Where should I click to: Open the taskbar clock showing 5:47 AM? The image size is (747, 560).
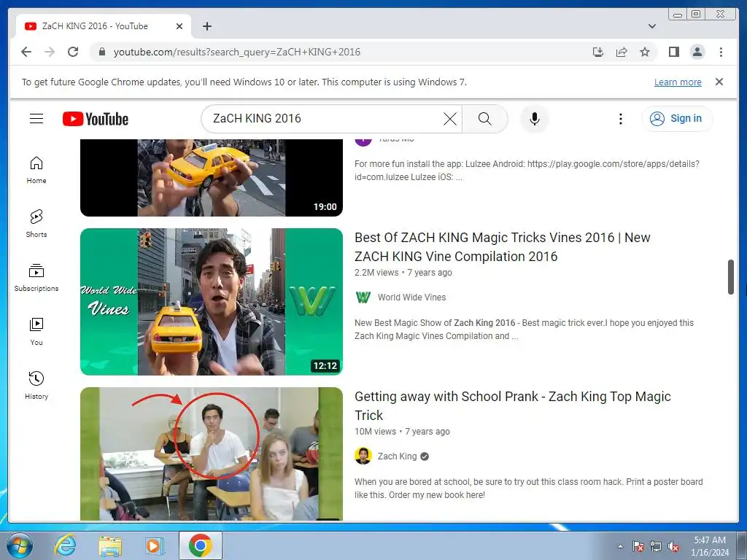pyautogui.click(x=710, y=546)
